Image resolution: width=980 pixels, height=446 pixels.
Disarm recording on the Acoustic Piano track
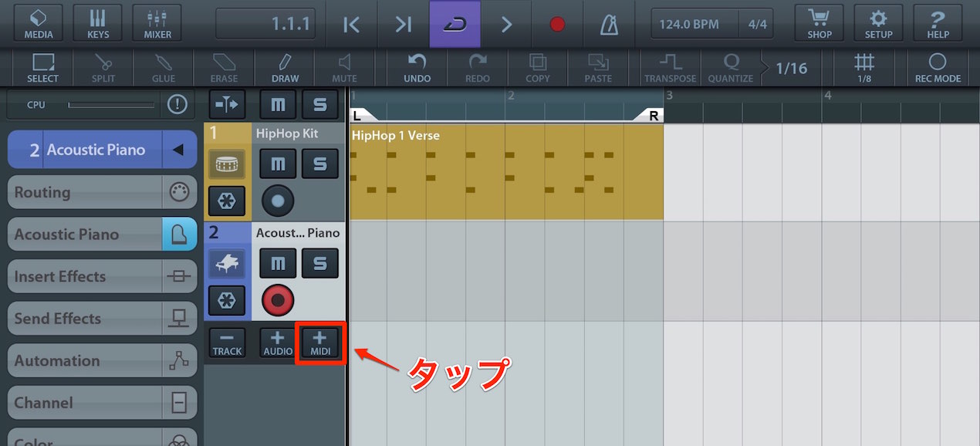tap(278, 301)
